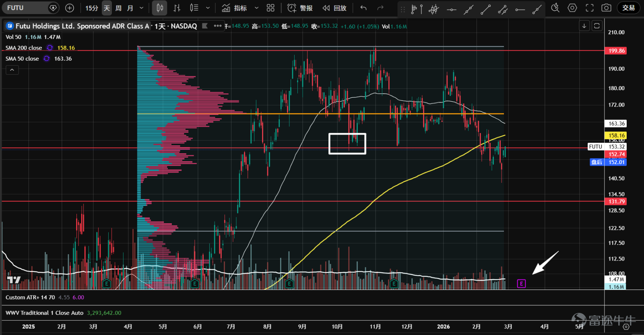Open the indicator templates grid
This screenshot has width=644, height=335.
pos(270,8)
